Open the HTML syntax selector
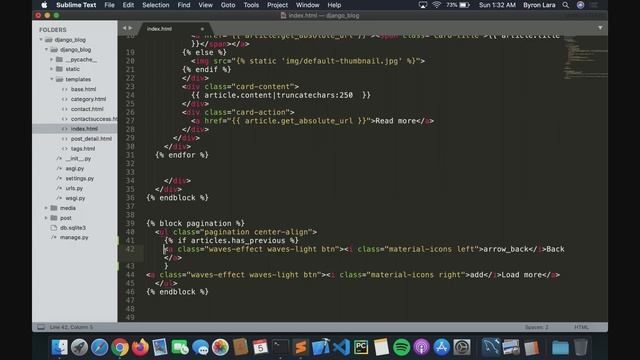 [581, 327]
